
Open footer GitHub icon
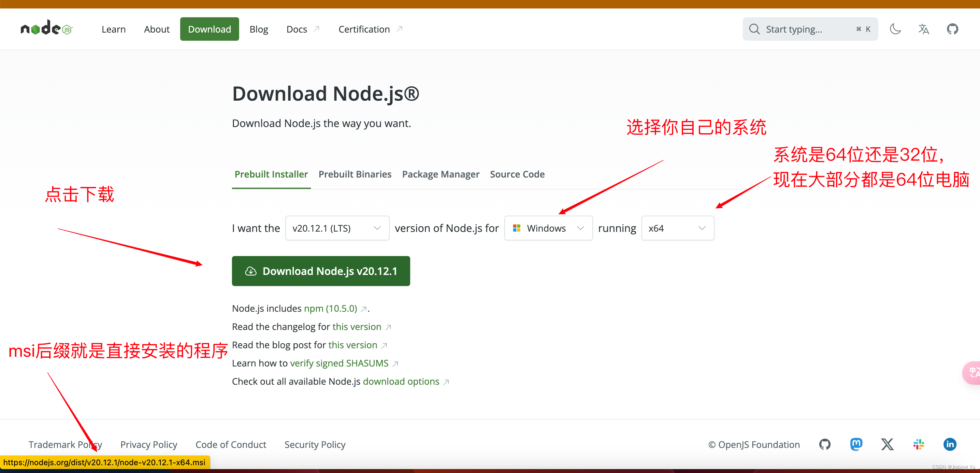click(x=824, y=444)
